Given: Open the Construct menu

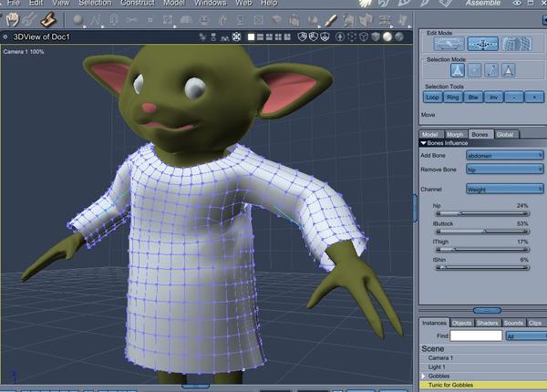Looking at the screenshot, I should pos(138,3).
